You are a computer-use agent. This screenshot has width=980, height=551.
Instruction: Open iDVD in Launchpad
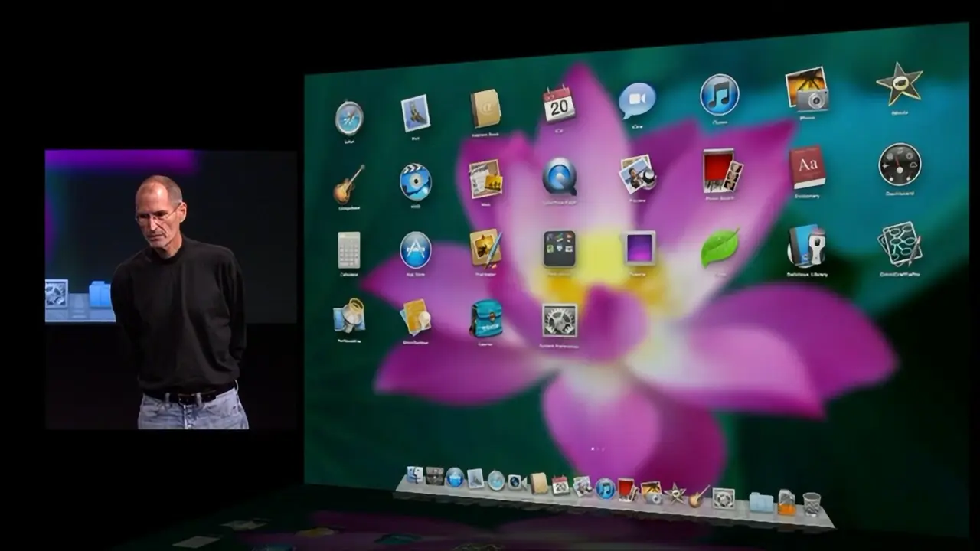[415, 182]
